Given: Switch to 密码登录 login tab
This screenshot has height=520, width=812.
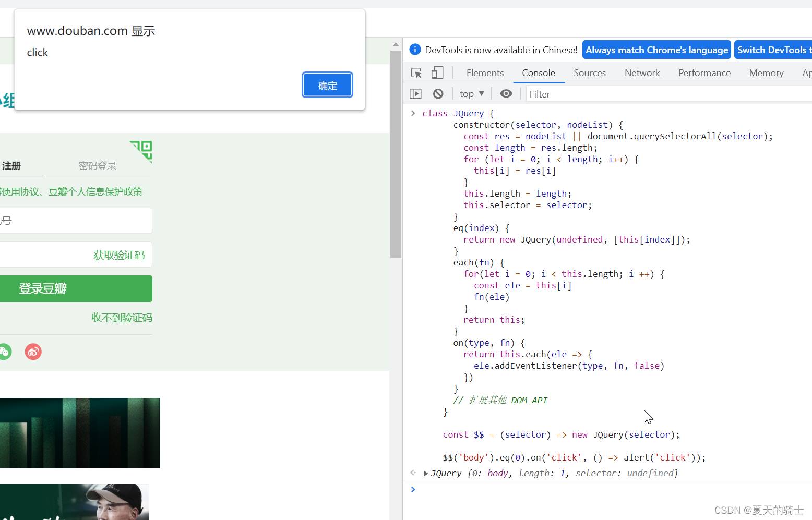Looking at the screenshot, I should coord(98,166).
